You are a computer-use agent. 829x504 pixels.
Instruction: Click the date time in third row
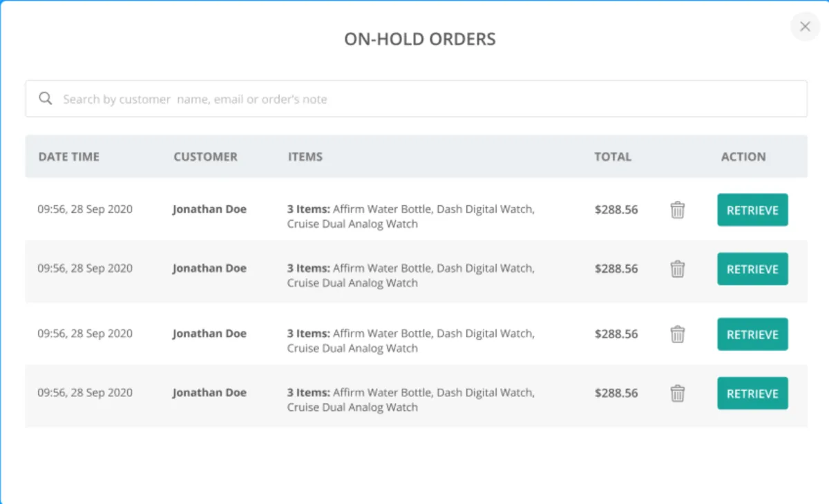click(85, 333)
